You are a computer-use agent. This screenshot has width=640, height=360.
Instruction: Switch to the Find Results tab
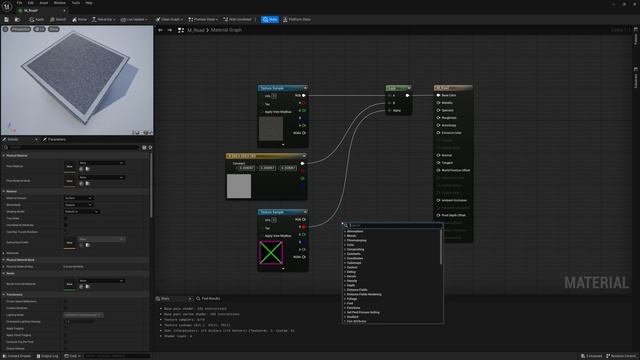pyautogui.click(x=208, y=298)
